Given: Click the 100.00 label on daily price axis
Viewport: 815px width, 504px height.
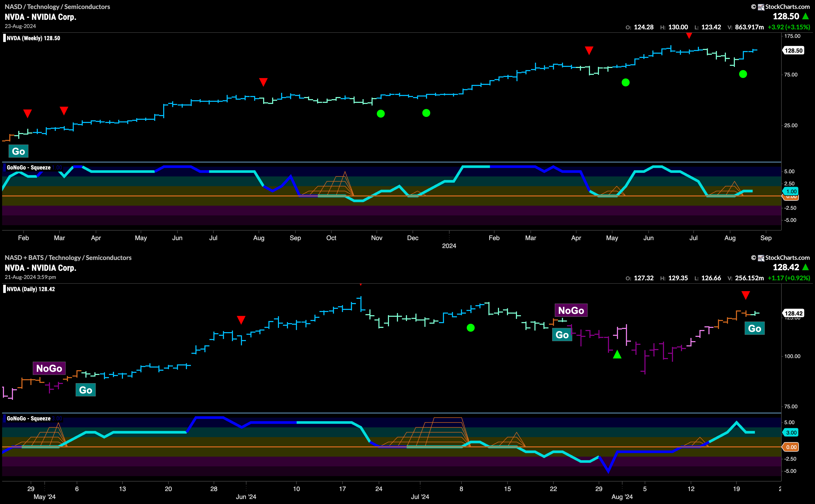Looking at the screenshot, I should point(792,356).
